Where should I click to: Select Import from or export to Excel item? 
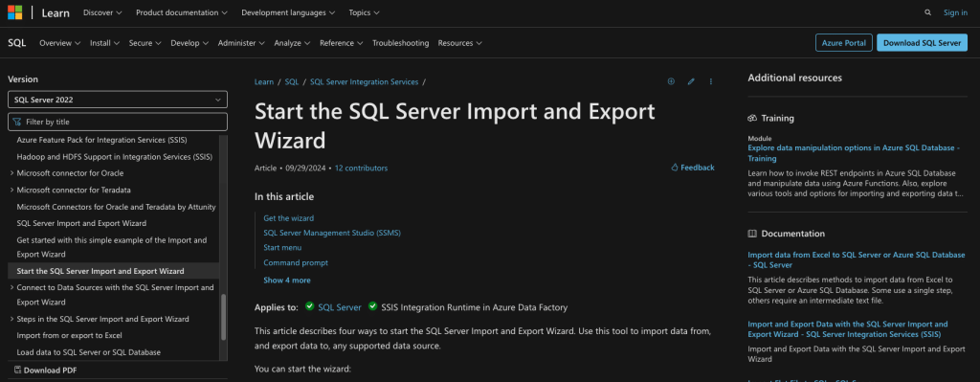click(69, 335)
